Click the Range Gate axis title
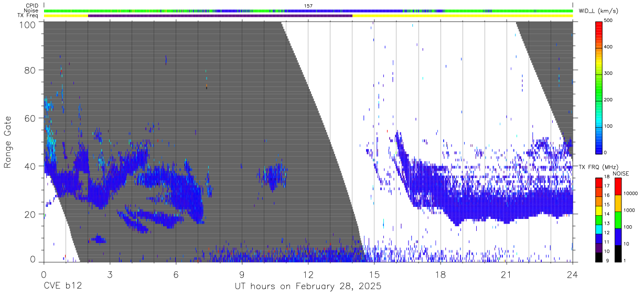The image size is (644, 297). pos(8,142)
